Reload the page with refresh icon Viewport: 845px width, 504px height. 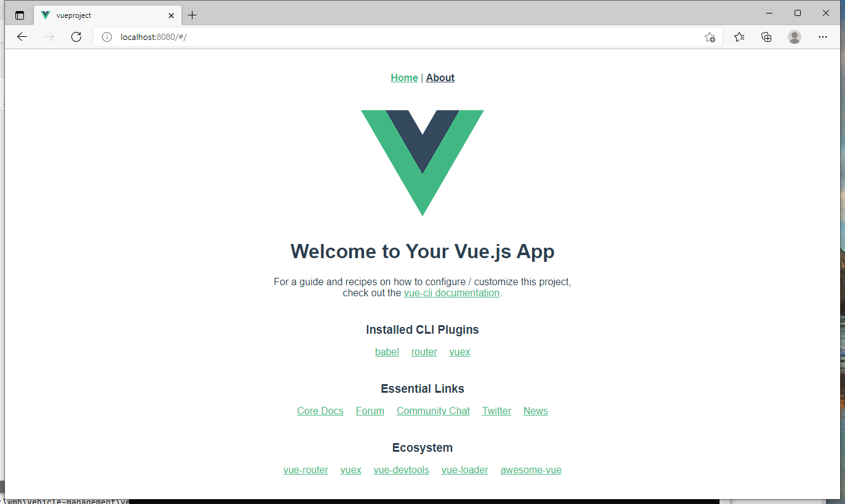pyautogui.click(x=76, y=37)
